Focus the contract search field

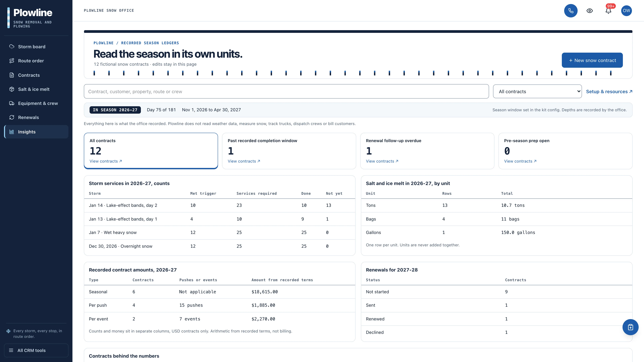pyautogui.click(x=286, y=92)
